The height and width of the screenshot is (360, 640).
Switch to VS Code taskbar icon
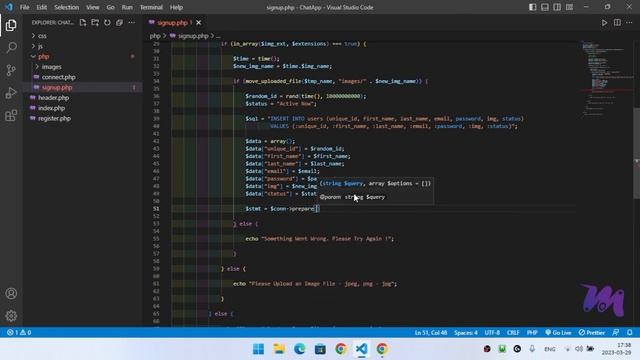(361, 349)
